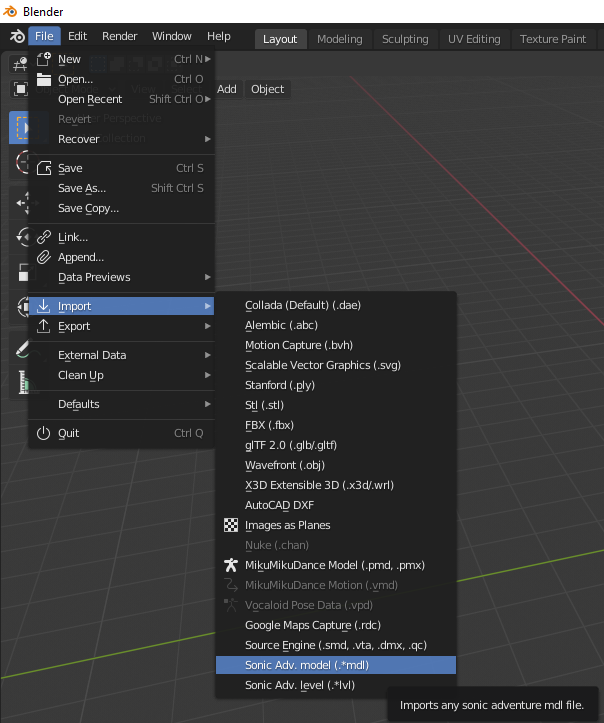The image size is (604, 723).
Task: Click the editor type icon at top left
Action: pos(19,64)
